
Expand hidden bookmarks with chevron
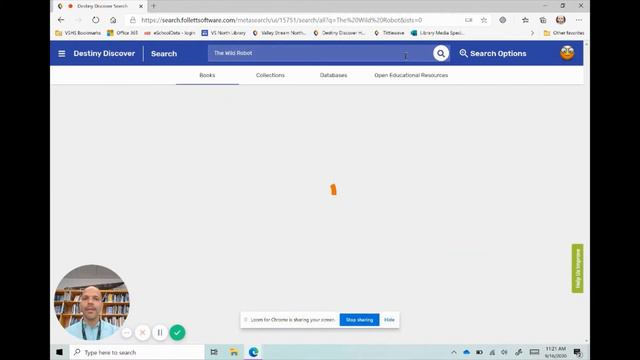click(x=532, y=33)
